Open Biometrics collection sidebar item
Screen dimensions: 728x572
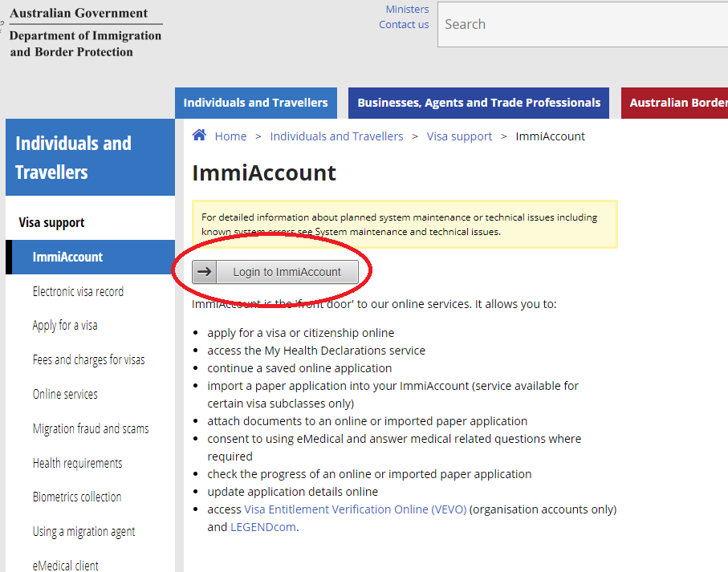pos(77,497)
